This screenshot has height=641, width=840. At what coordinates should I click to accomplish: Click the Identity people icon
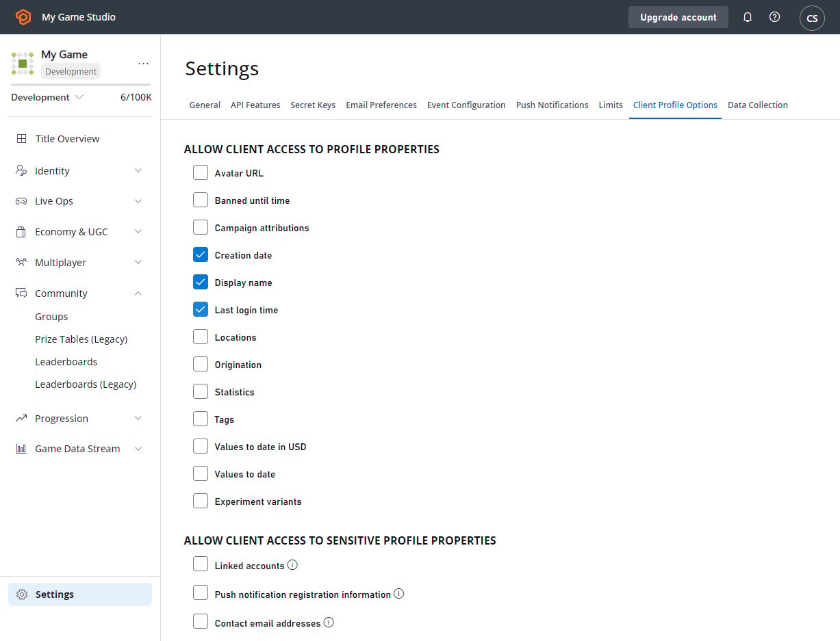(x=21, y=171)
